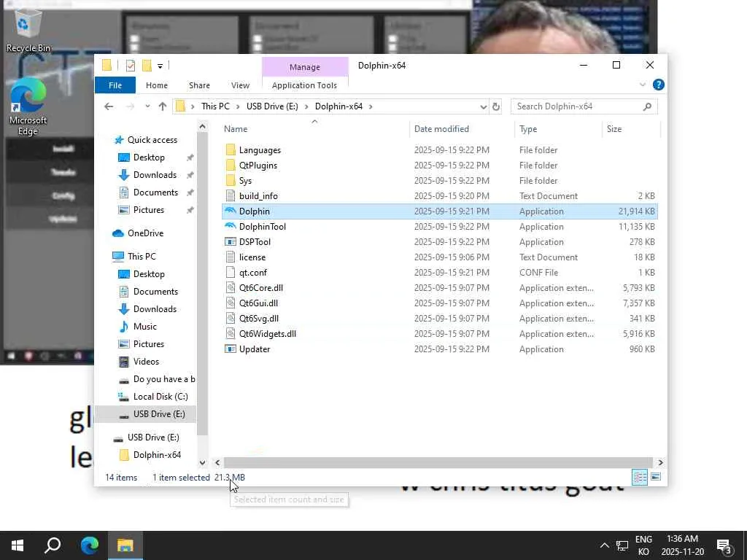The width and height of the screenshot is (747, 560).
Task: Click Dolphin-x64 in the address breadcrumb
Action: click(x=338, y=106)
